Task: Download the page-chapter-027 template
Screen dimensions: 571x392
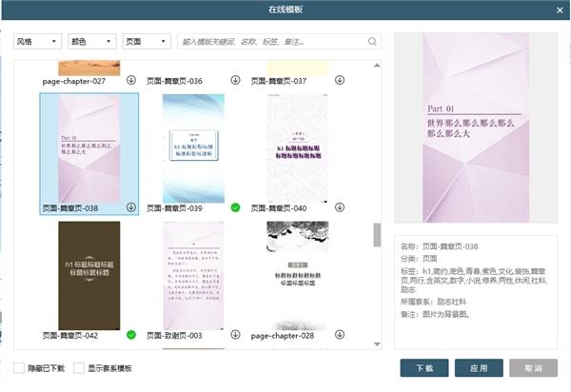Action: (131, 81)
